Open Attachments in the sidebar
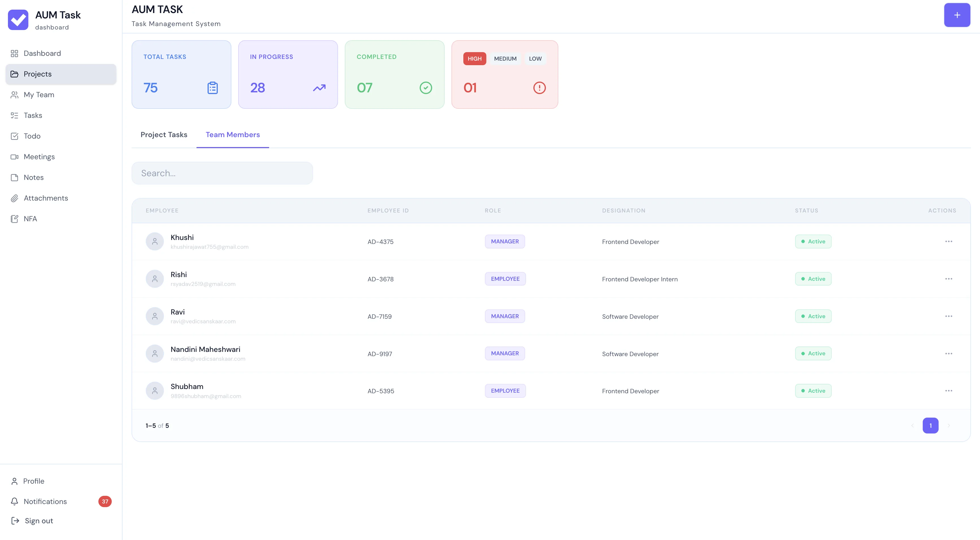The image size is (980, 540). pyautogui.click(x=61, y=198)
